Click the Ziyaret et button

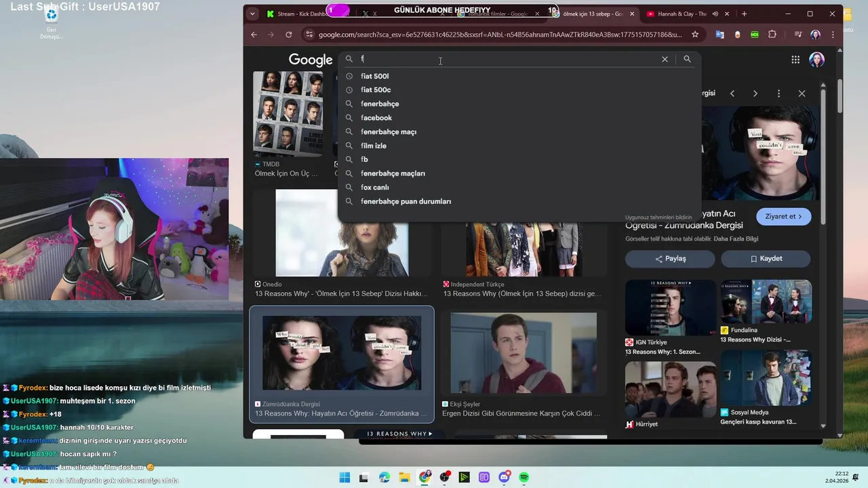tap(783, 216)
